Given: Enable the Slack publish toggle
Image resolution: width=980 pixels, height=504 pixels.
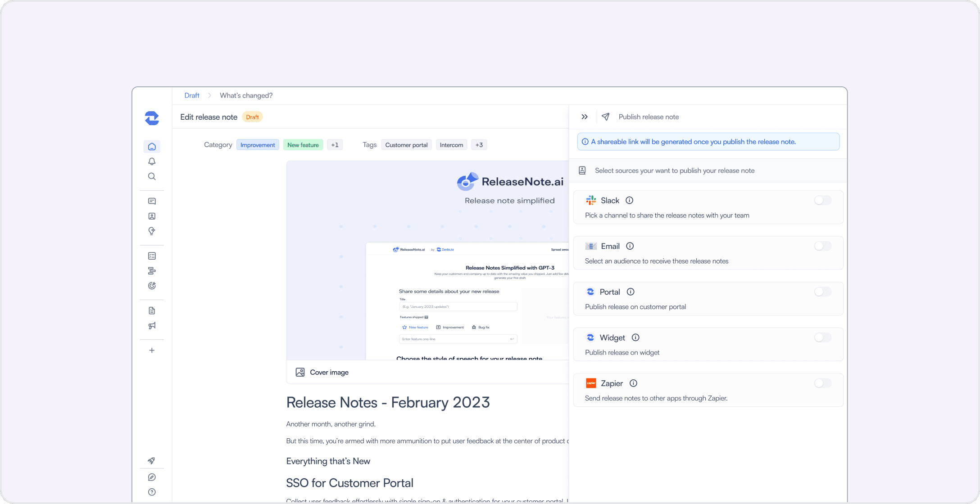Looking at the screenshot, I should pos(823,200).
